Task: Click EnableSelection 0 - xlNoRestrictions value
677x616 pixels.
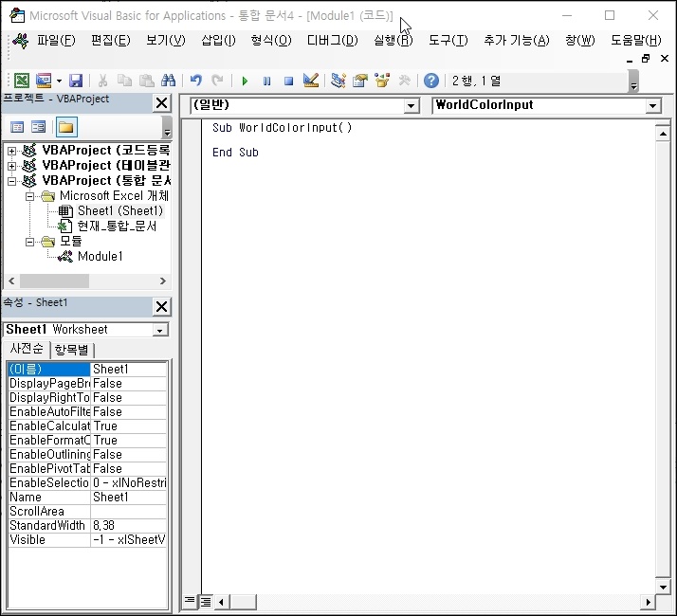Action: 128,483
